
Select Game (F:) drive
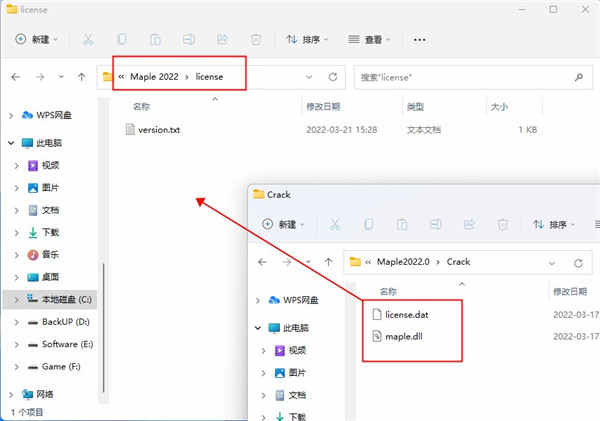pyautogui.click(x=54, y=367)
